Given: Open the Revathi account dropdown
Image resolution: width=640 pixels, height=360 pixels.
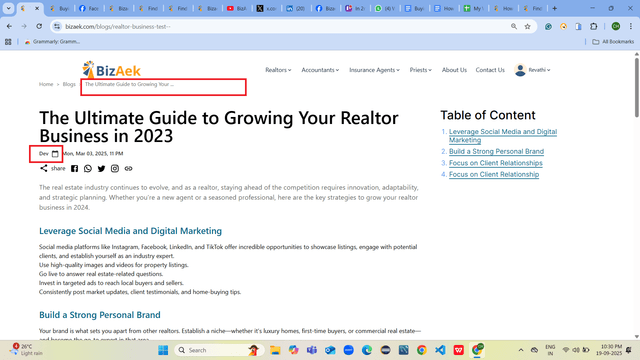Looking at the screenshot, I should tap(539, 70).
